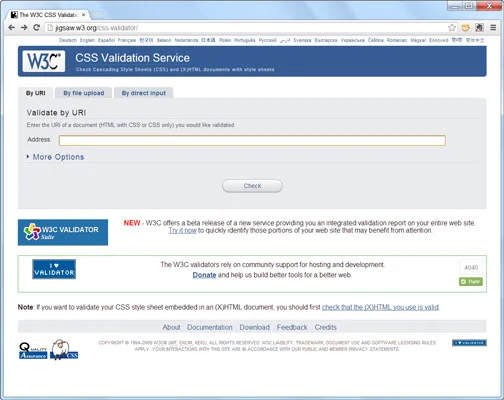Click the Donate link

[x=204, y=275]
